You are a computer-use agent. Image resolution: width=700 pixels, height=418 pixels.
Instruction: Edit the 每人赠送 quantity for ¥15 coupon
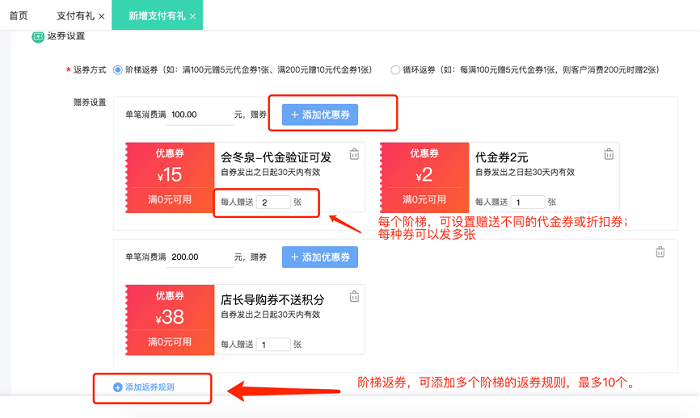(272, 201)
